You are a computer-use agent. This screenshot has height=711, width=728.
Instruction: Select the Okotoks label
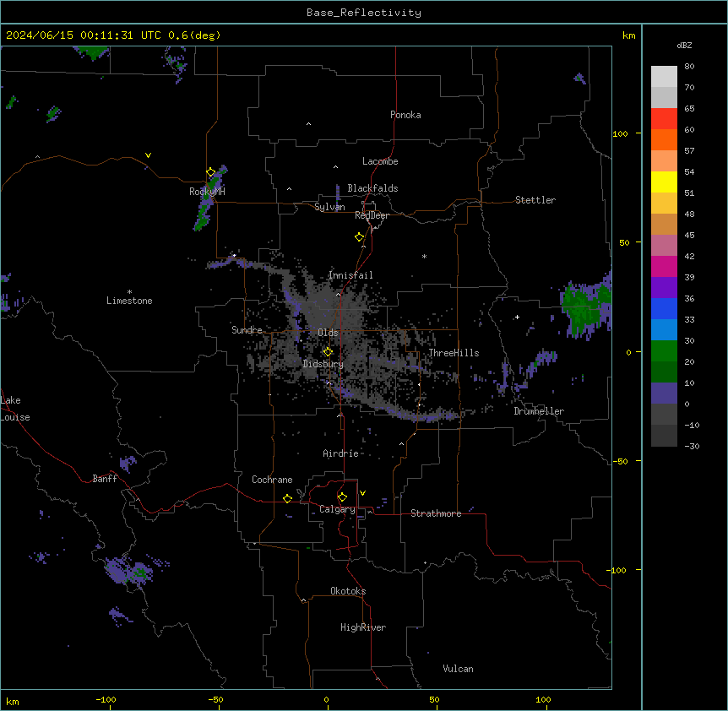click(x=348, y=591)
